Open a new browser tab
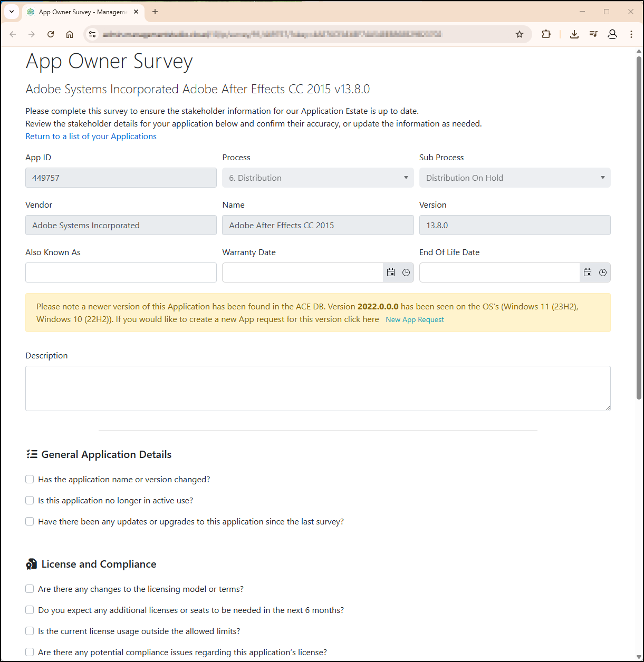Screen dimensions: 644x662 click(155, 12)
